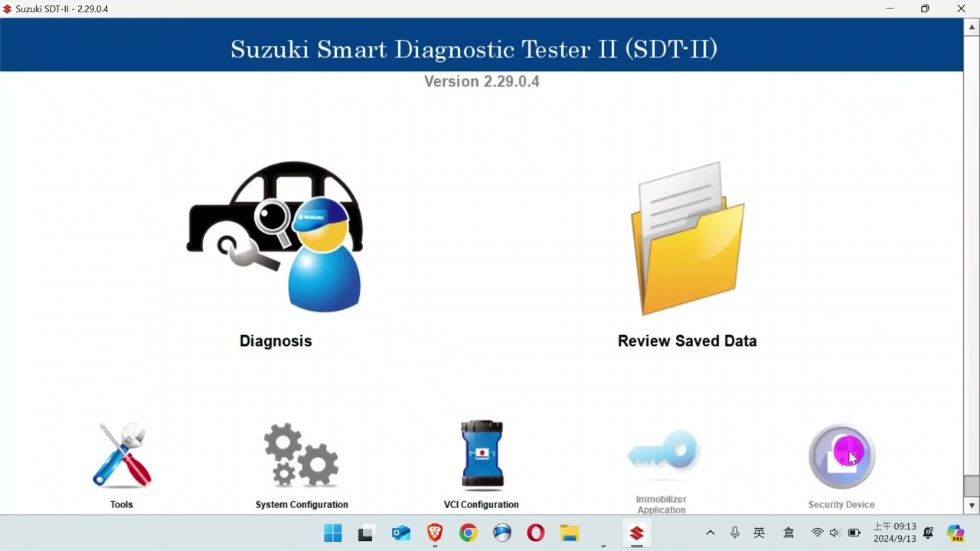The image size is (980, 551).
Task: Click the Diagnosis label
Action: point(276,341)
